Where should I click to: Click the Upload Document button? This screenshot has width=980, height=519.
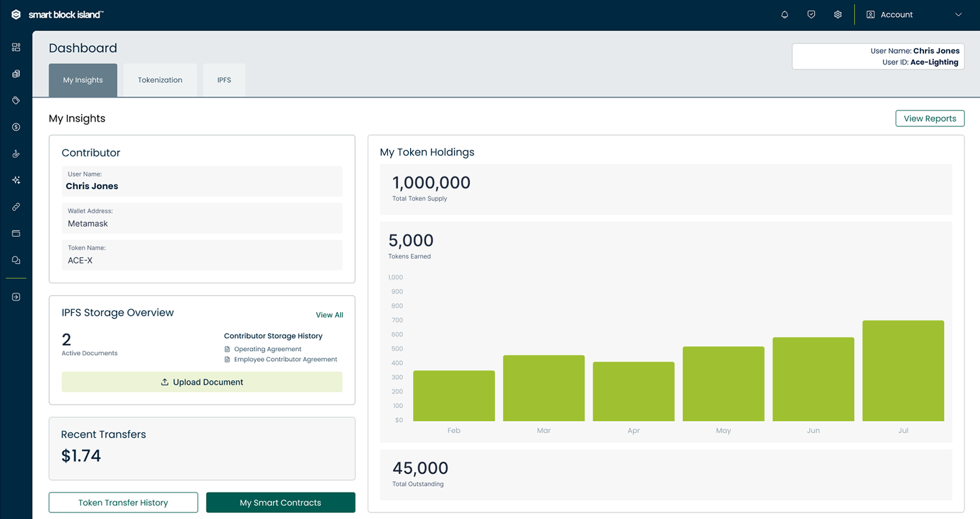(x=202, y=382)
